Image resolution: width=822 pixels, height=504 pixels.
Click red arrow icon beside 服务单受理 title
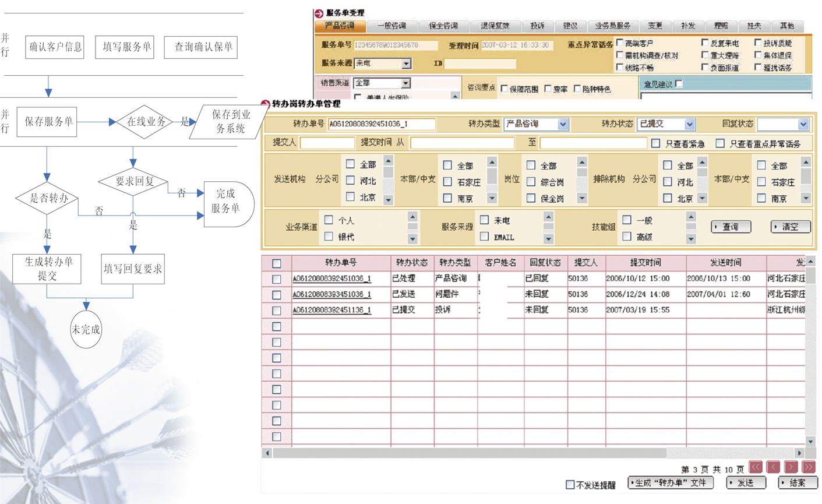tap(319, 13)
